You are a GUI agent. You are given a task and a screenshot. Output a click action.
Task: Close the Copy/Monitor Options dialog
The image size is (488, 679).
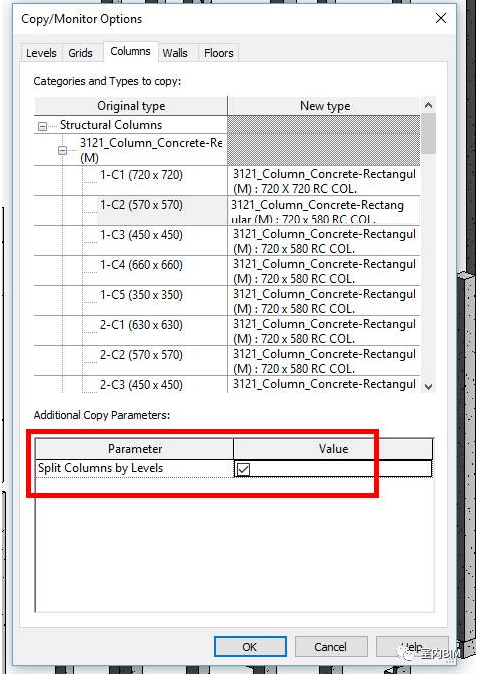pyautogui.click(x=441, y=18)
